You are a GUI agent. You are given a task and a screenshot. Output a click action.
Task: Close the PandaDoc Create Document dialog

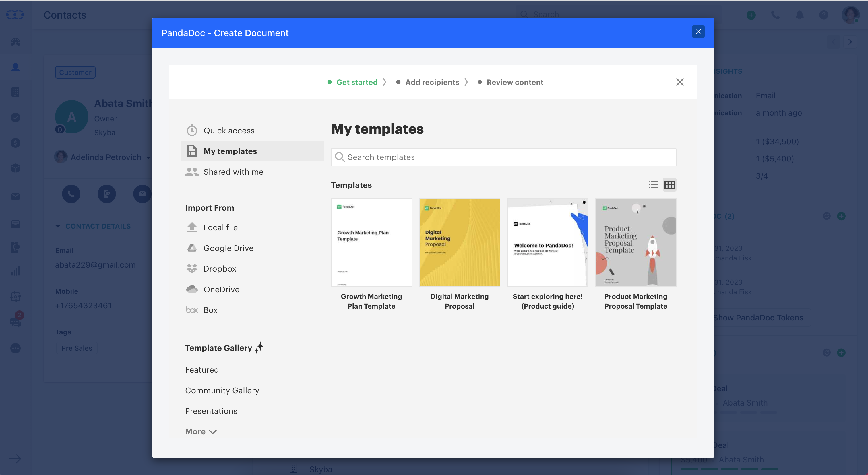point(698,32)
